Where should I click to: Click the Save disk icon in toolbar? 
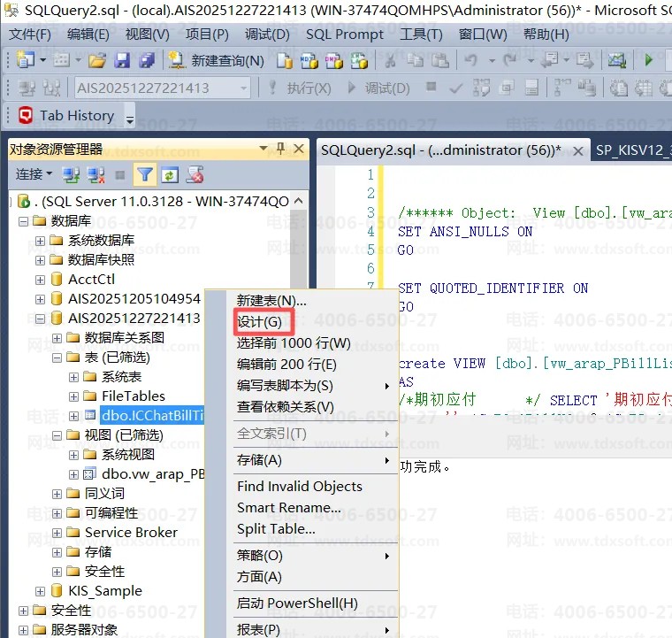(122, 61)
